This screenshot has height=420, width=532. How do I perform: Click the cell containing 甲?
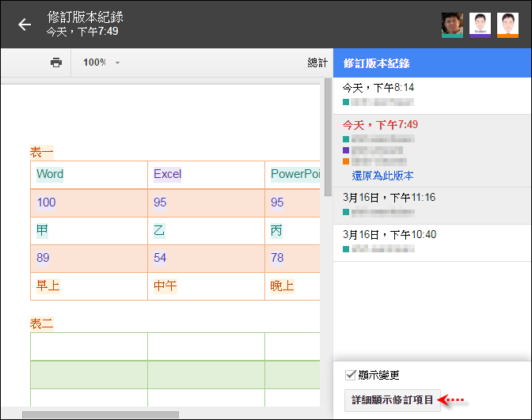89,231
